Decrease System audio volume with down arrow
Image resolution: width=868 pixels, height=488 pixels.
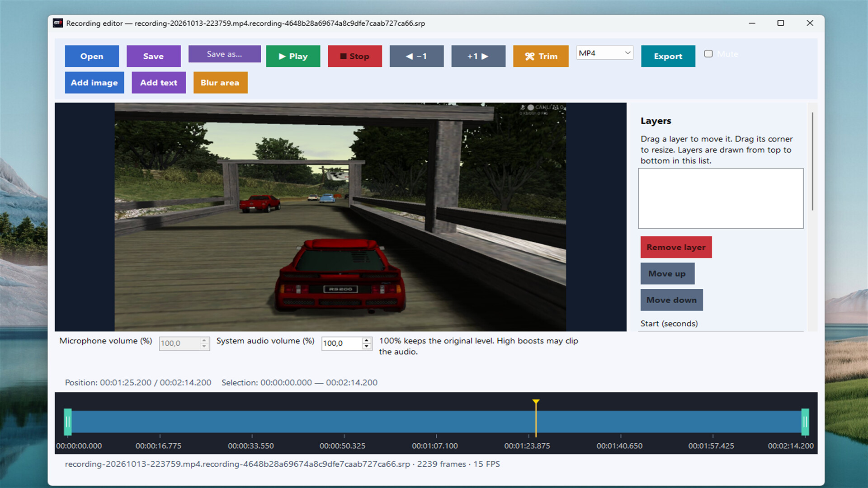tap(367, 347)
